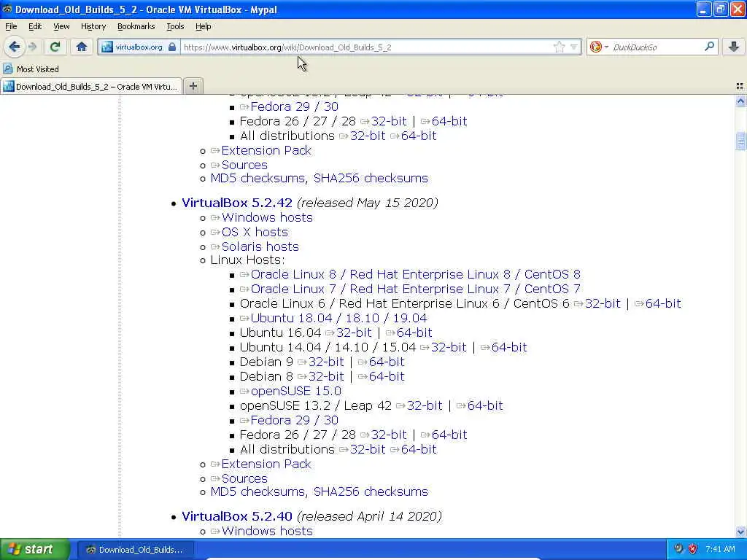Open a new tab with plus button
747x560 pixels.
193,86
